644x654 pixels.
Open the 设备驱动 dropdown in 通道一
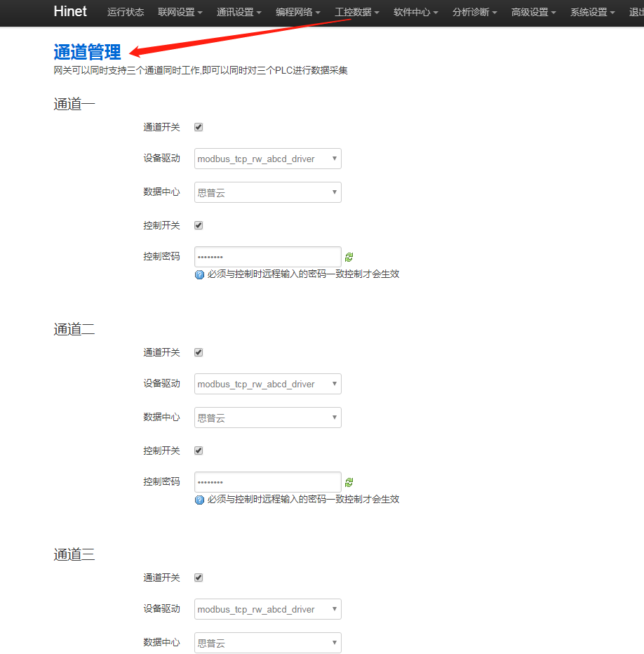(x=267, y=159)
